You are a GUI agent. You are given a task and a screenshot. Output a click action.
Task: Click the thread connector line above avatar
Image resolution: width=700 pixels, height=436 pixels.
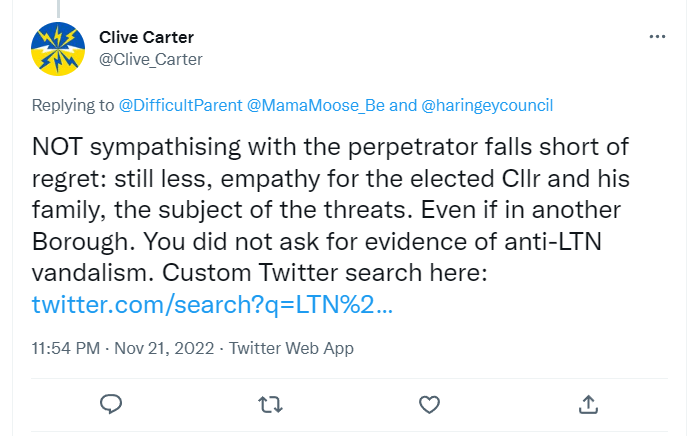click(x=58, y=9)
